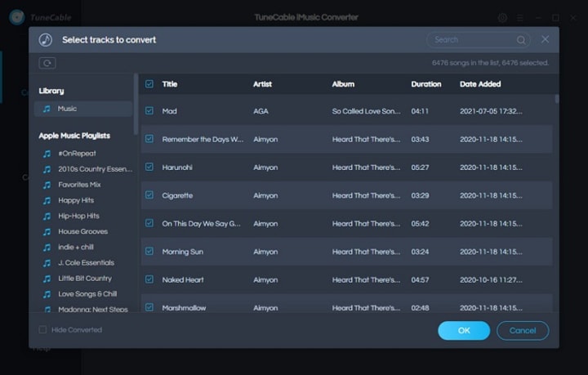The image size is (588, 375).
Task: Sort tracks by Date Added header
Action: coord(480,84)
